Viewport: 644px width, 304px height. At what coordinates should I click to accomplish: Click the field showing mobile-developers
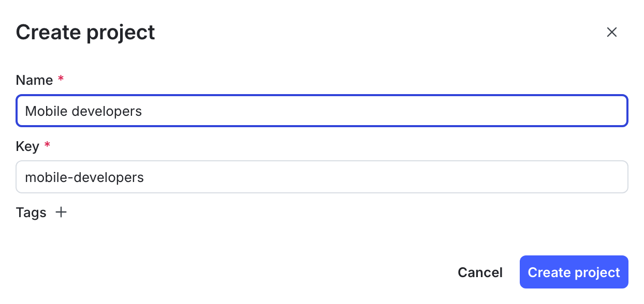(321, 177)
